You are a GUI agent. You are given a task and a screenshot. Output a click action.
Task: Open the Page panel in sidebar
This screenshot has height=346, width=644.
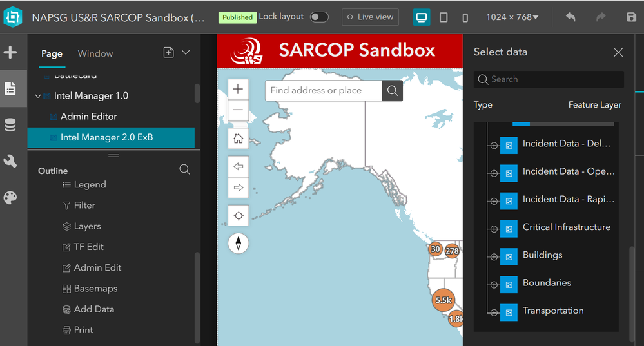click(10, 89)
